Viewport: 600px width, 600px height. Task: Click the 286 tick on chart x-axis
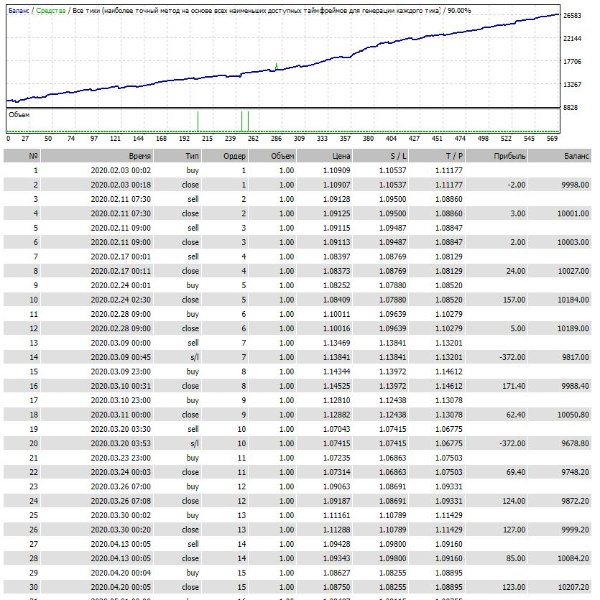tap(276, 139)
